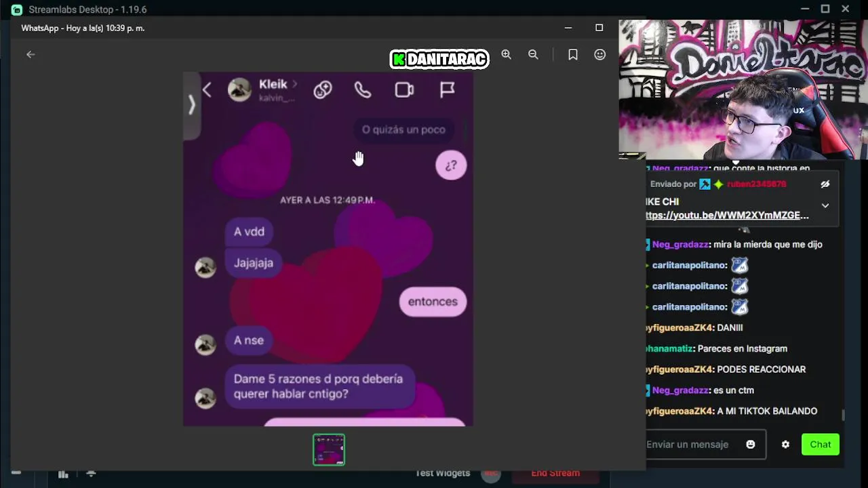Click the third carlitanapolitano shield emote
This screenshot has height=488, width=868.
[739, 307]
